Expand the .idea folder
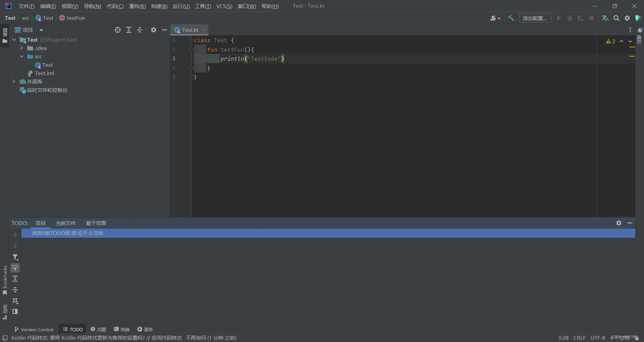The width and height of the screenshot is (644, 342). [x=22, y=48]
